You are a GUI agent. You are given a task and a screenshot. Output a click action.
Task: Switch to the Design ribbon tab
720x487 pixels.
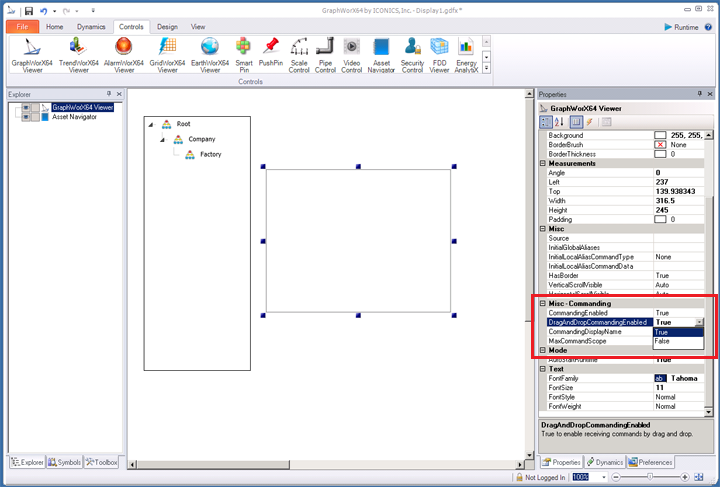click(x=167, y=27)
